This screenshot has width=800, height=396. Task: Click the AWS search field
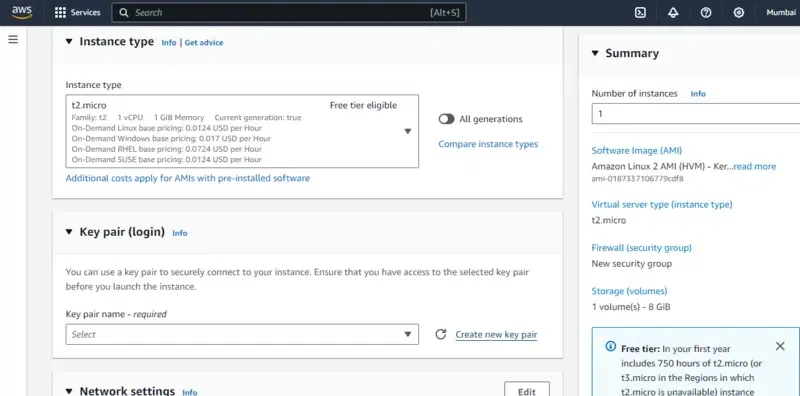[289, 13]
